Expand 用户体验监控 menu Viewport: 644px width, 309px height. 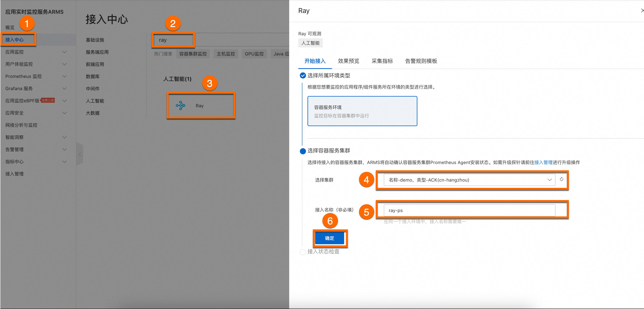click(64, 64)
